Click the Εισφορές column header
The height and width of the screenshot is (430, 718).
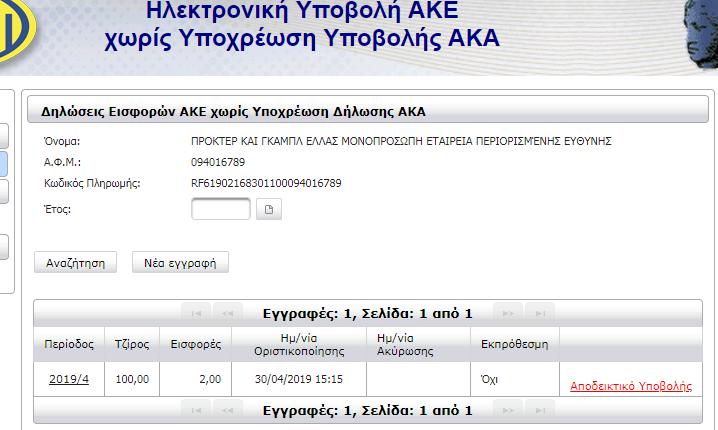click(196, 344)
